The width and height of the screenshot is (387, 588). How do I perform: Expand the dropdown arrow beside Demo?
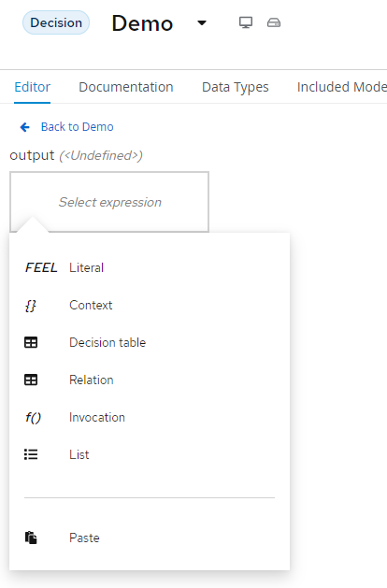202,23
